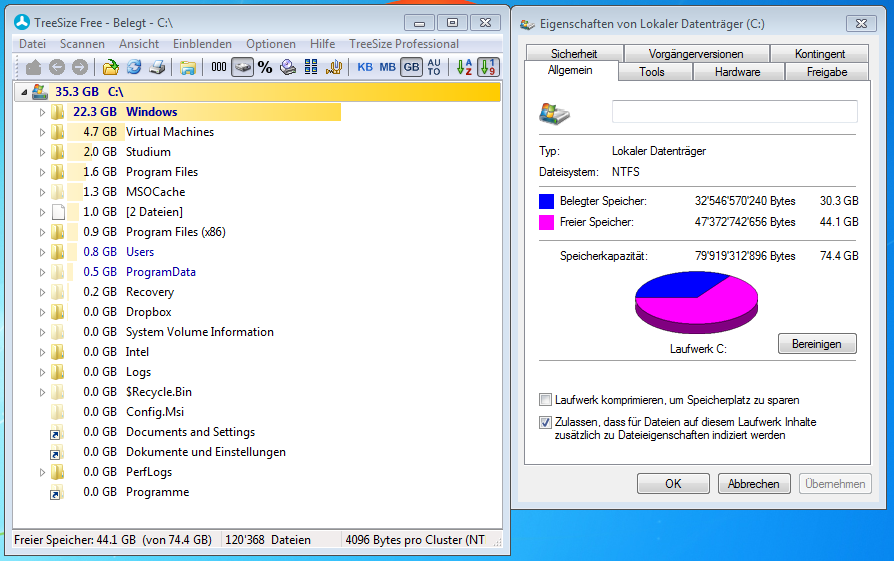
Task: Click the shortcut icon of Documents and Settings
Action: pyautogui.click(x=55, y=433)
